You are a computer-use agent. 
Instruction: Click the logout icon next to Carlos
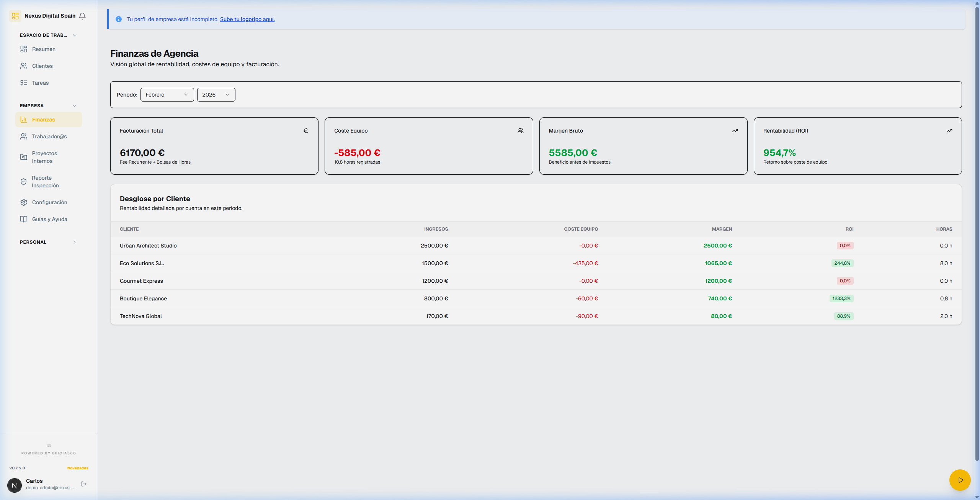click(x=84, y=484)
